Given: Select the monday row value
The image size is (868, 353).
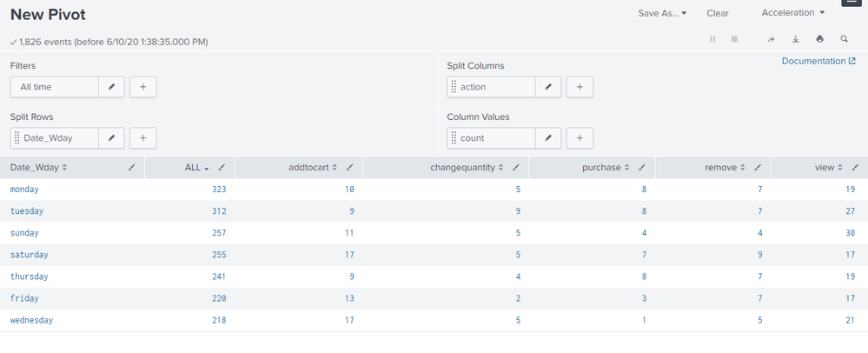Looking at the screenshot, I should (24, 189).
